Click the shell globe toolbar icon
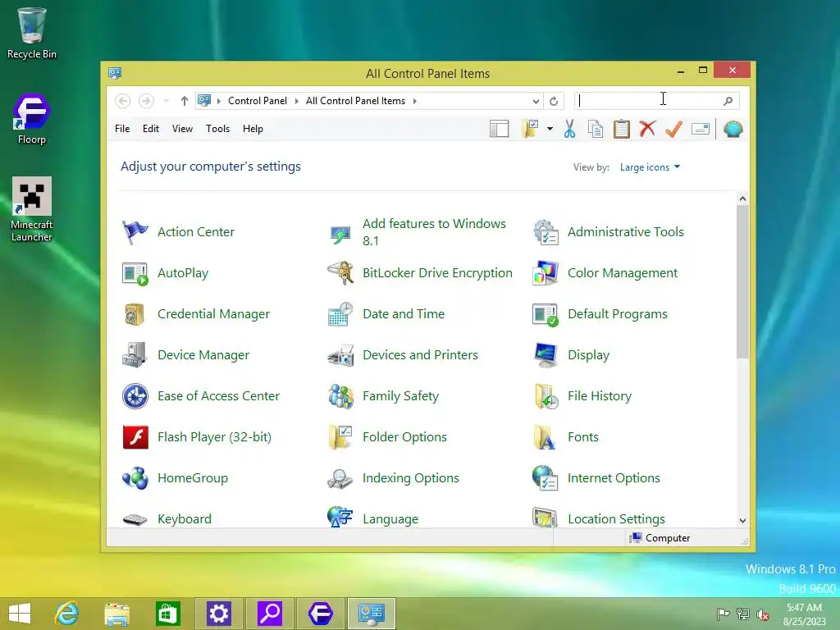This screenshot has width=840, height=630. click(733, 129)
